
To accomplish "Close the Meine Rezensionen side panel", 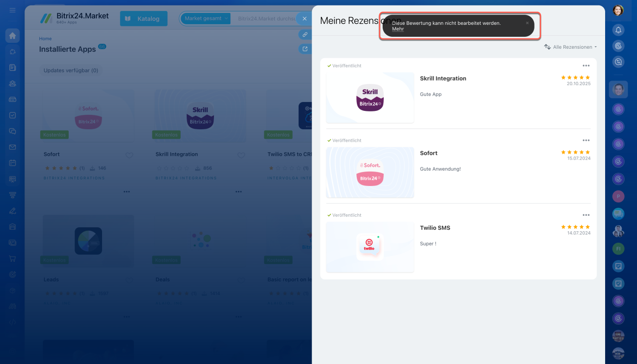I will pyautogui.click(x=305, y=19).
